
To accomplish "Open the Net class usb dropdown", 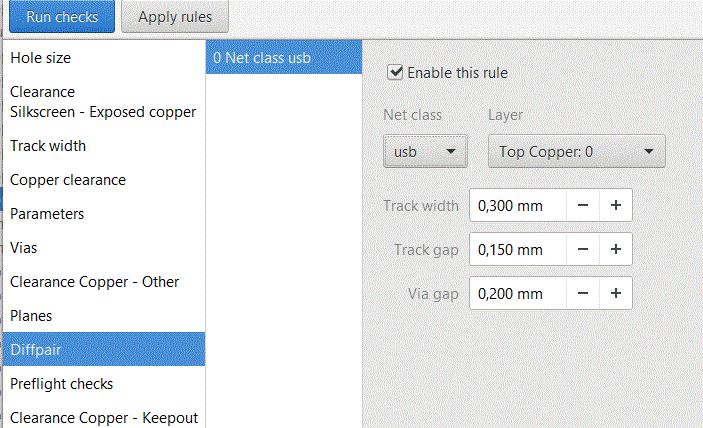I will pyautogui.click(x=425, y=152).
